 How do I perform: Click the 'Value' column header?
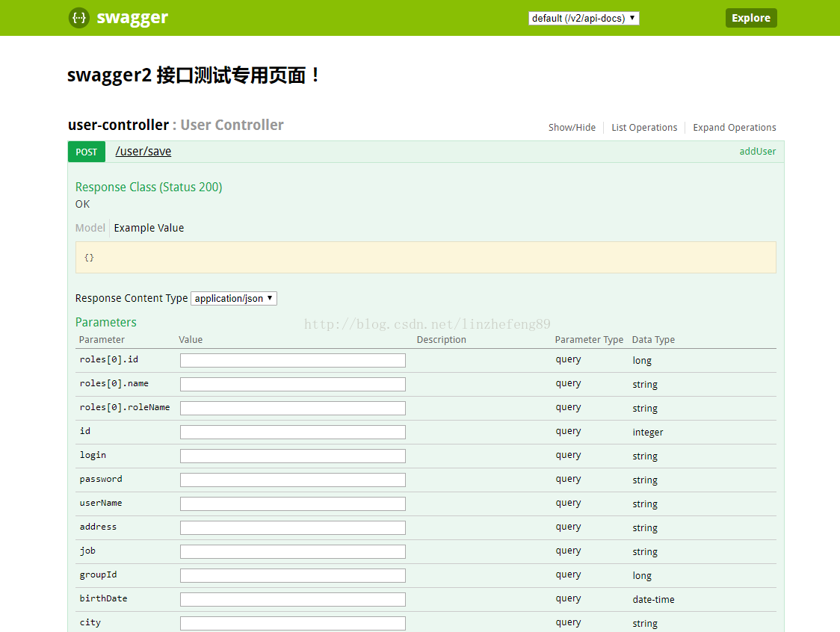point(190,340)
